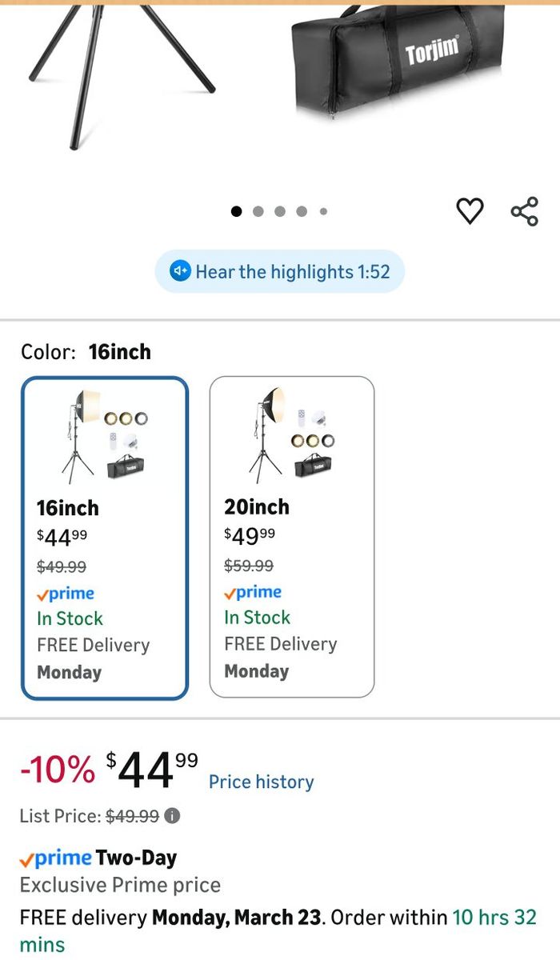Go to third image carousel dot
Image resolution: width=560 pixels, height=960 pixels.
click(279, 211)
